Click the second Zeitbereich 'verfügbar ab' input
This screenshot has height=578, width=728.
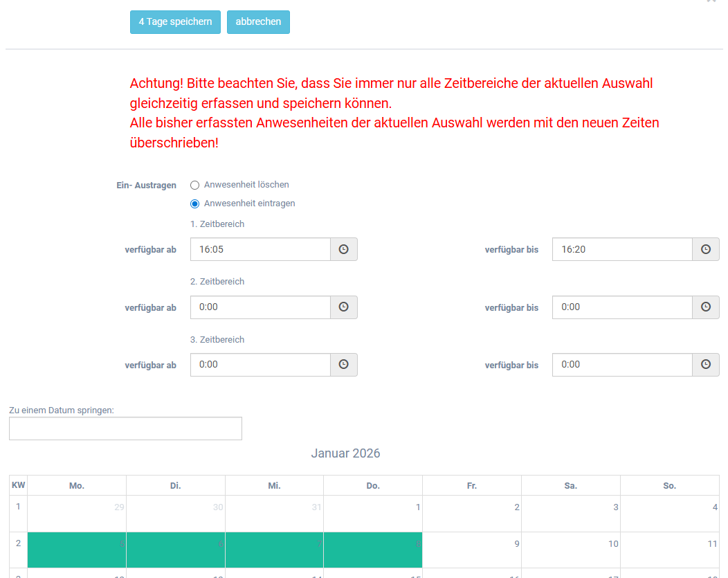[x=260, y=307]
